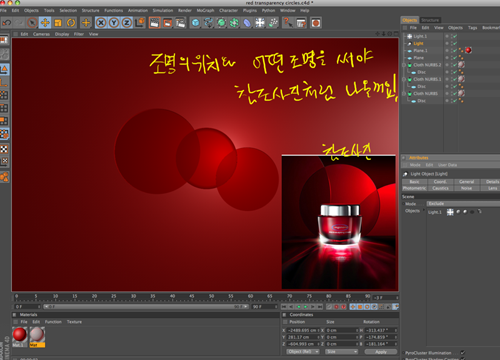
Task: Open the scene light objects icon
Action: [260, 23]
